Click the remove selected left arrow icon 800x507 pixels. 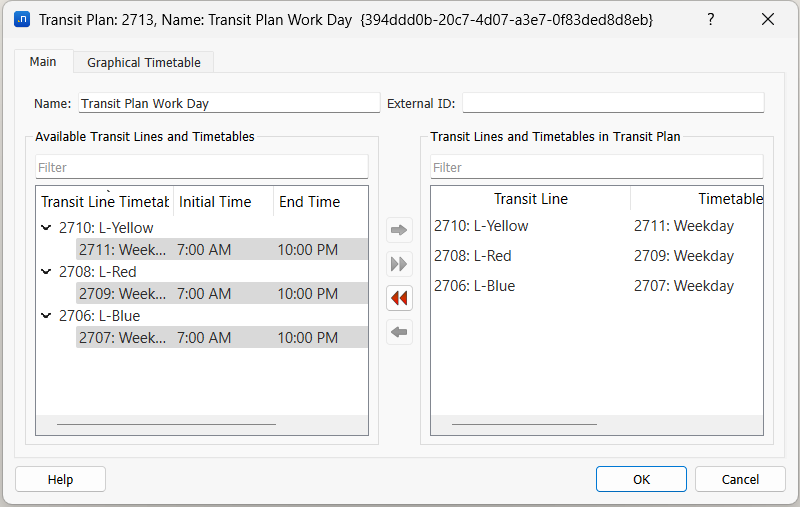pos(399,332)
